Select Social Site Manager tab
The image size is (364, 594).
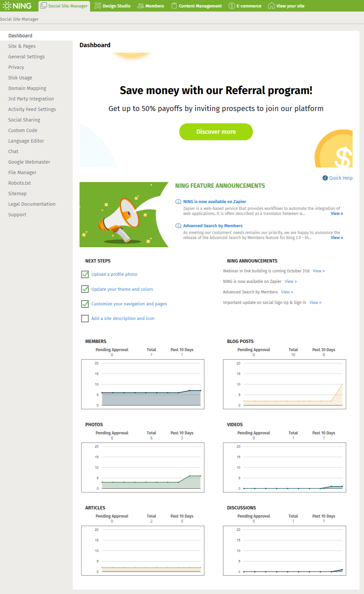(64, 6)
